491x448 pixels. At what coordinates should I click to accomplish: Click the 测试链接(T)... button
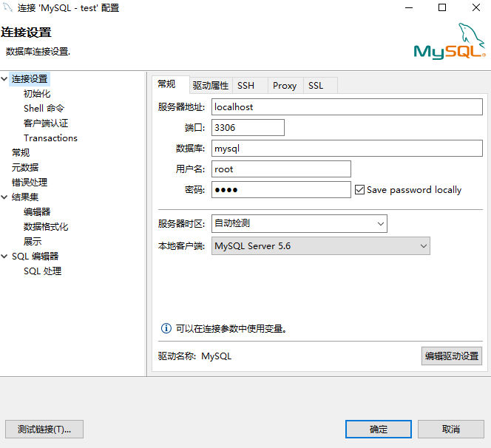pos(44,430)
